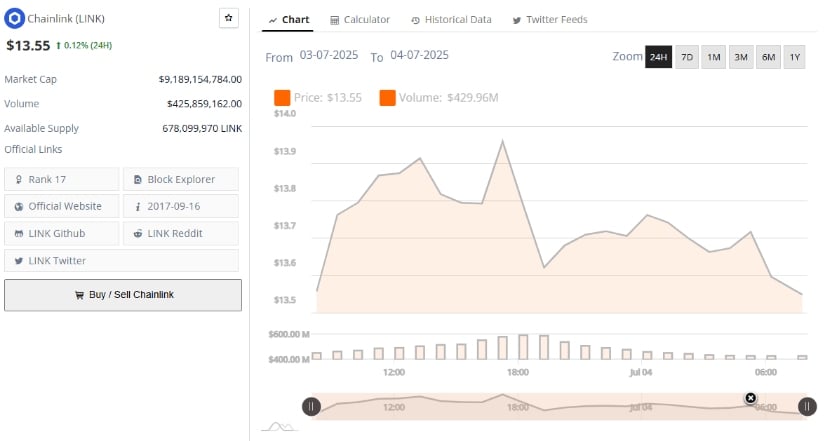Viewport: 825px width, 441px height.
Task: Switch to the Chart tab
Action: pos(288,20)
